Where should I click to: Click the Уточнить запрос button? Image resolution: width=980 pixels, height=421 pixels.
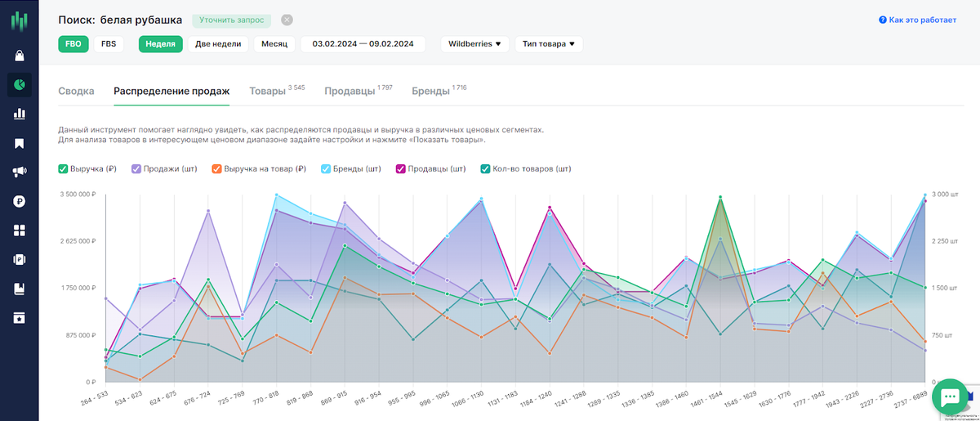pyautogui.click(x=232, y=20)
